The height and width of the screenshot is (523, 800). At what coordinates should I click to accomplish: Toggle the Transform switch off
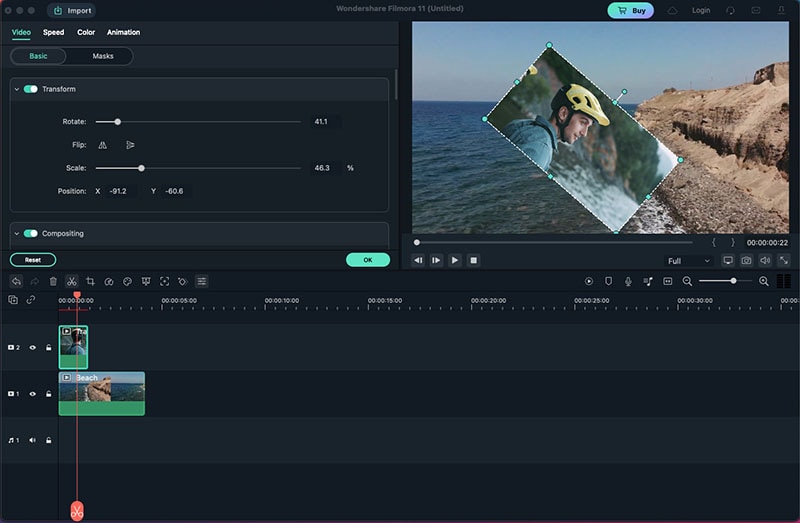tap(31, 89)
